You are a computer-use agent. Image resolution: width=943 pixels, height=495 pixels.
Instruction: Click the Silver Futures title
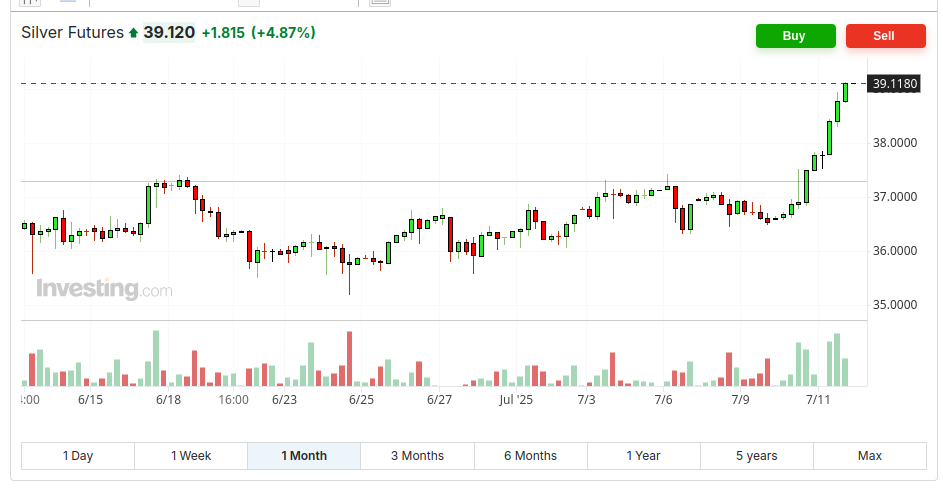72,32
